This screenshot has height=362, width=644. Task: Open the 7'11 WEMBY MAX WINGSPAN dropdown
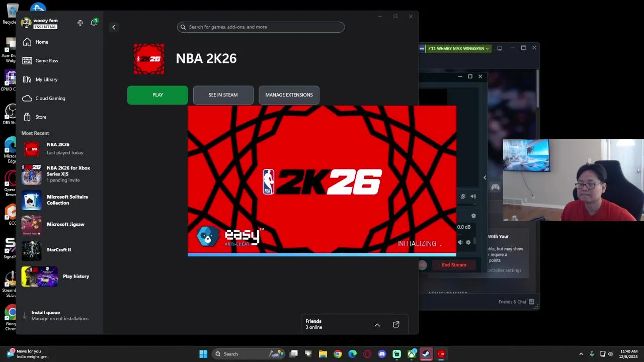(x=458, y=48)
